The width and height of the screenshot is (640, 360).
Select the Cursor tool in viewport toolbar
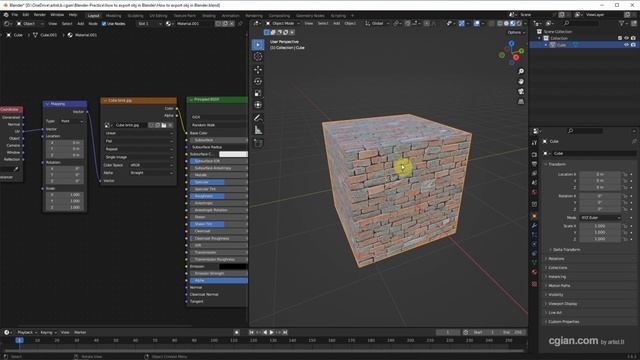258,57
